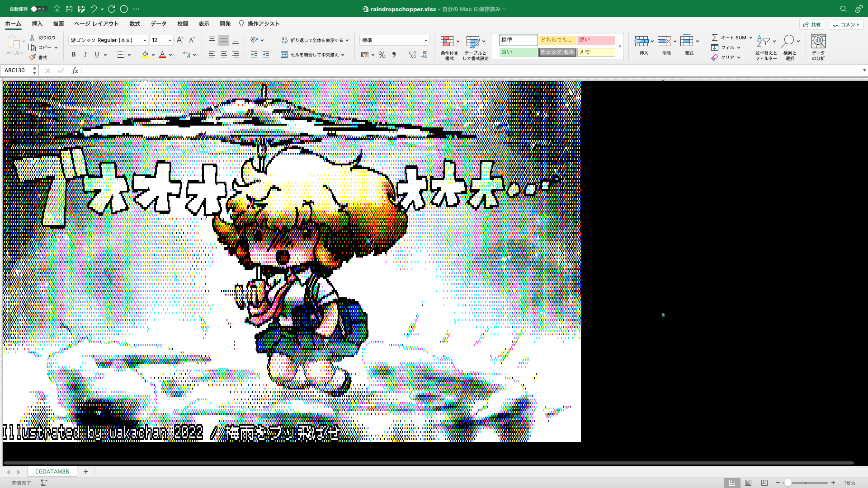The image size is (868, 488).
Task: Click the ペースト paste icon
Action: (14, 42)
